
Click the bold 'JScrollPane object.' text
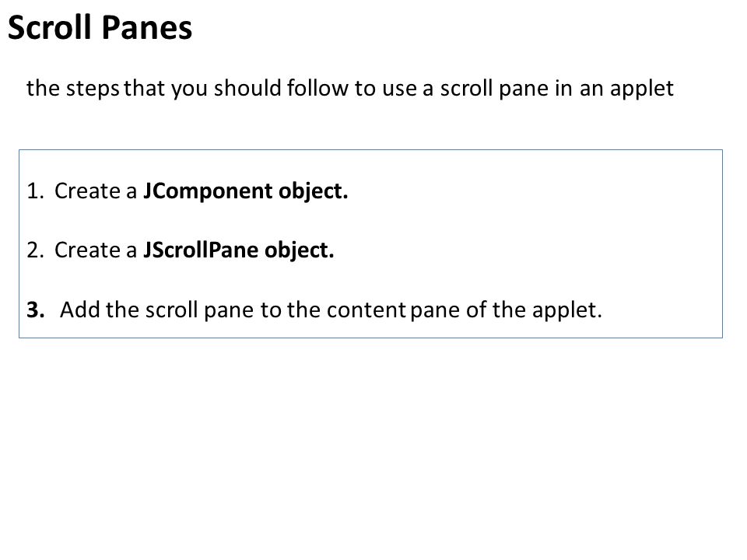tap(239, 250)
